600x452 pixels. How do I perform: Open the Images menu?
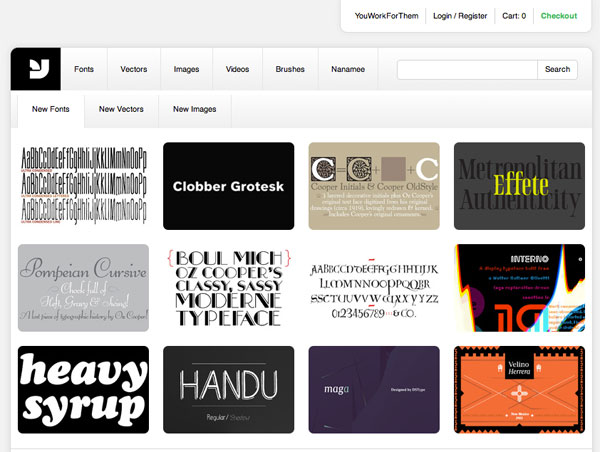coord(186,69)
